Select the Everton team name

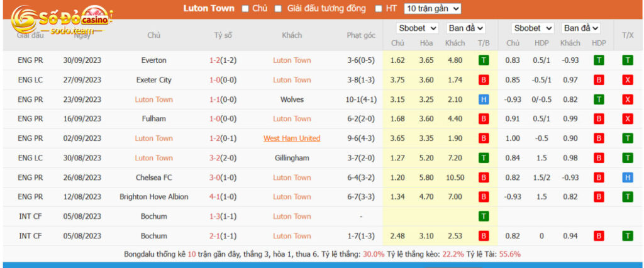click(x=153, y=60)
